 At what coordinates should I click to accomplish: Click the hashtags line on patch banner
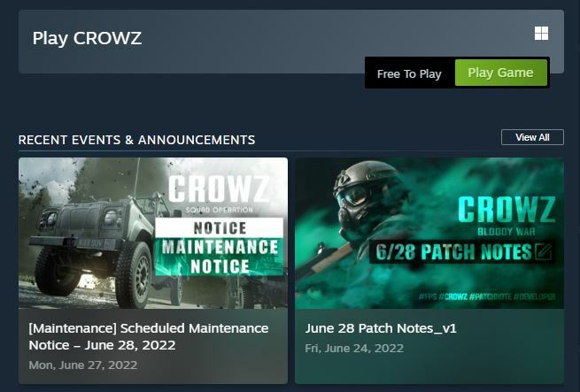(487, 296)
